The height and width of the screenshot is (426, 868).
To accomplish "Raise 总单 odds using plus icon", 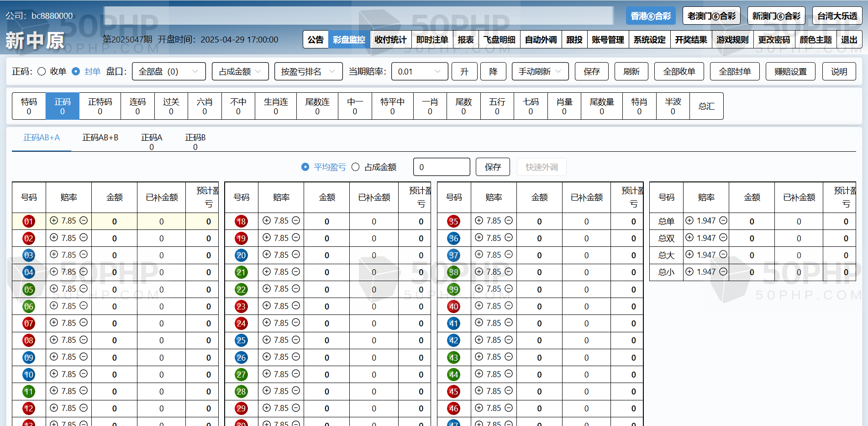I will [x=689, y=220].
